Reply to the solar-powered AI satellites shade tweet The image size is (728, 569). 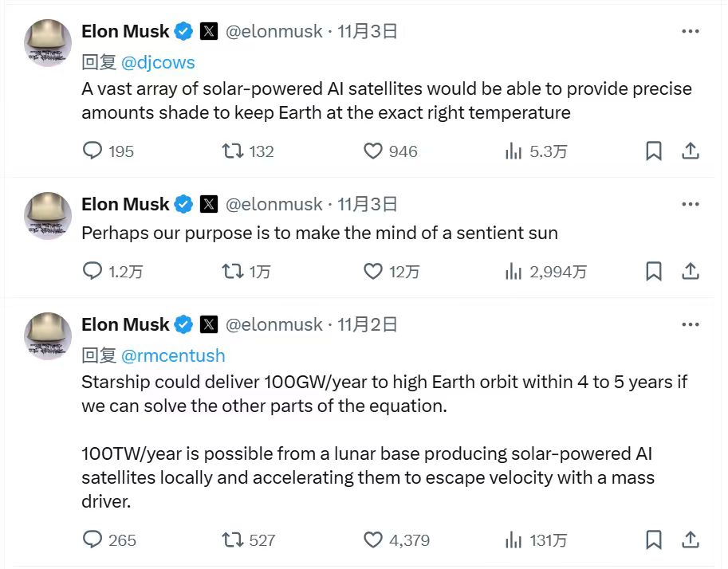pos(93,151)
